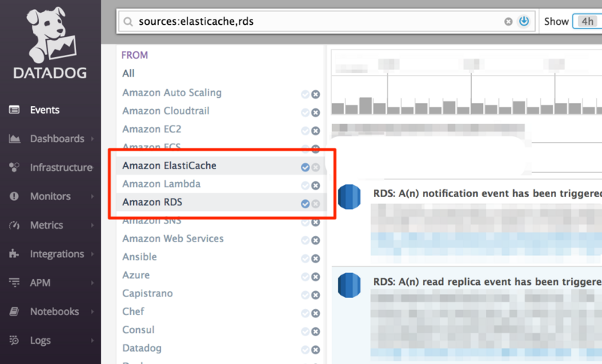This screenshot has height=364, width=602.
Task: Uncheck the Amazon ElastiCache checkmark
Action: [306, 167]
